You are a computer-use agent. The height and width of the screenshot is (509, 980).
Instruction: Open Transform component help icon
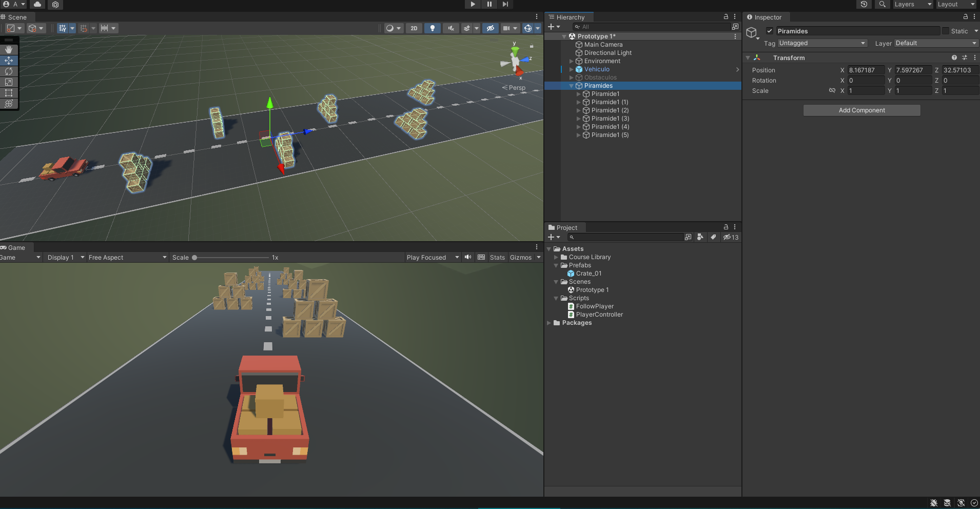tap(954, 58)
